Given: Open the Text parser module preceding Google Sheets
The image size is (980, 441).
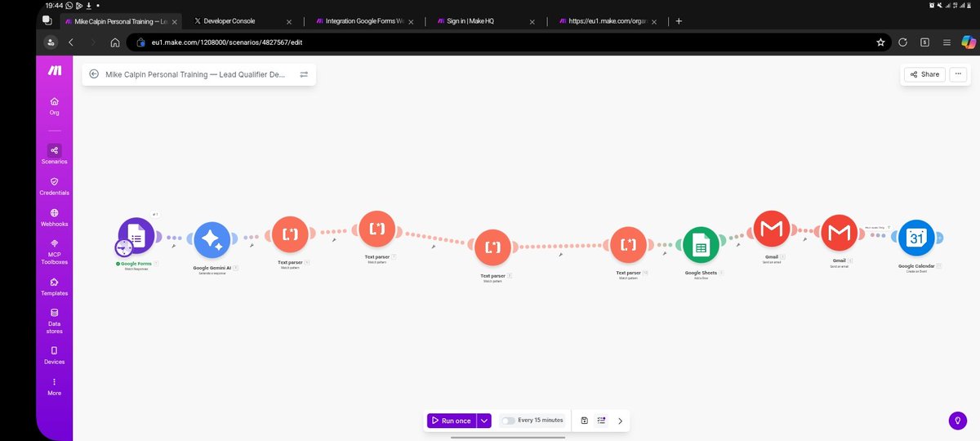Looking at the screenshot, I should (x=628, y=244).
